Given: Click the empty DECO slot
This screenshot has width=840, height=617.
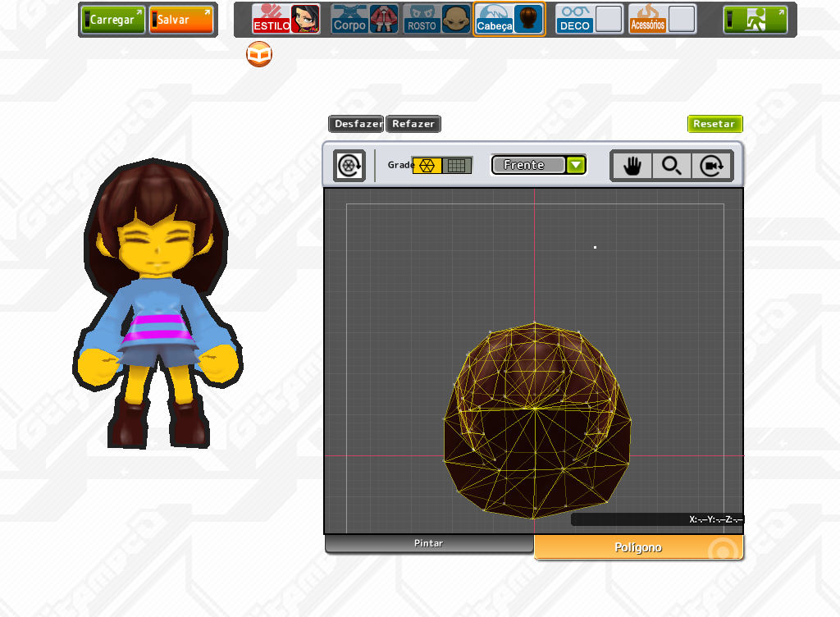Looking at the screenshot, I should point(609,19).
